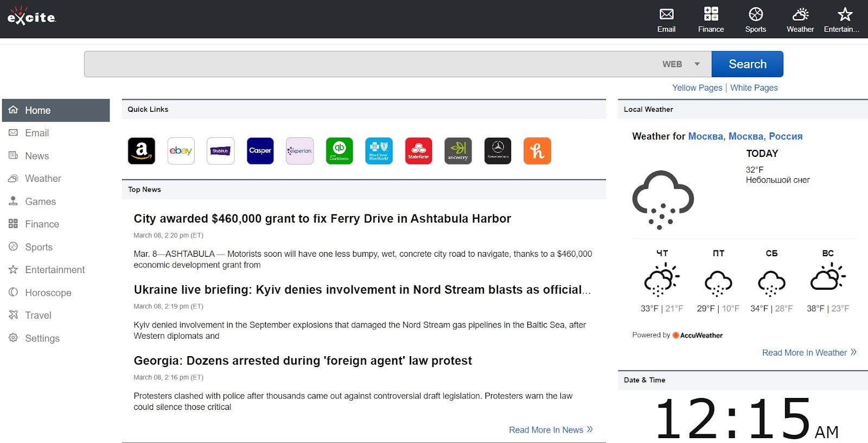This screenshot has height=443, width=868.
Task: Open Finance from top header icon
Action: tap(711, 20)
